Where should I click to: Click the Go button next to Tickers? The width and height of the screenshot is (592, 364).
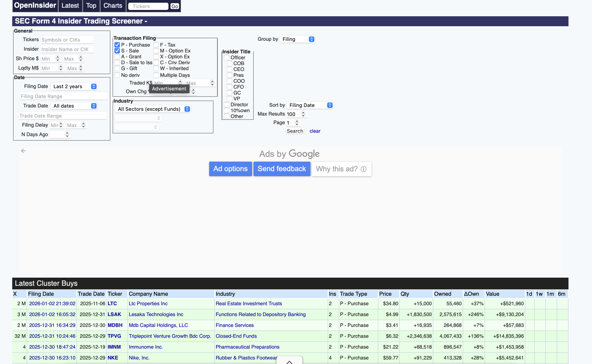point(175,7)
